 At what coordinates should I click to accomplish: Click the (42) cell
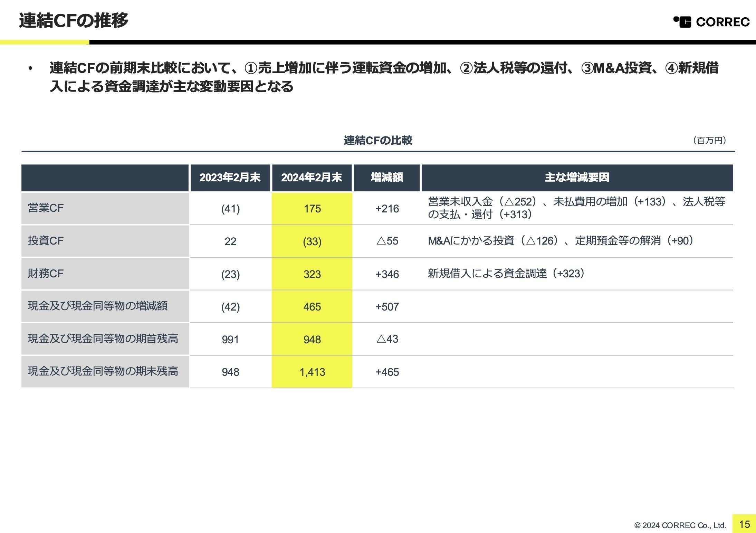point(230,307)
